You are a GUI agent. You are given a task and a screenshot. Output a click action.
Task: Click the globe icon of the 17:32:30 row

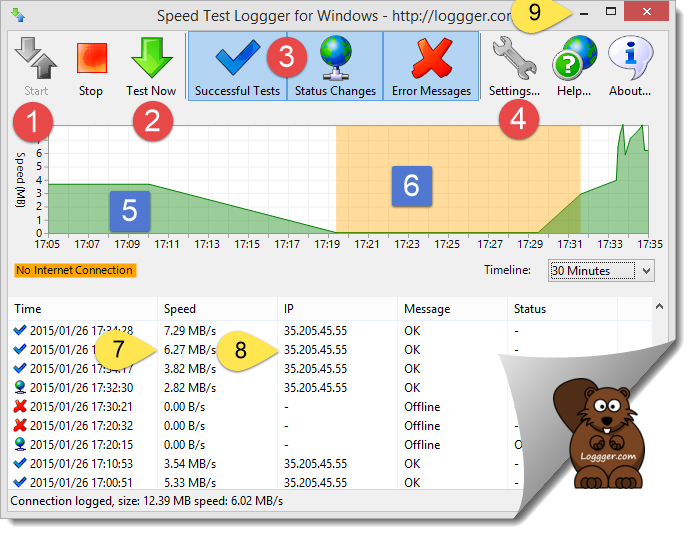pyautogui.click(x=20, y=387)
